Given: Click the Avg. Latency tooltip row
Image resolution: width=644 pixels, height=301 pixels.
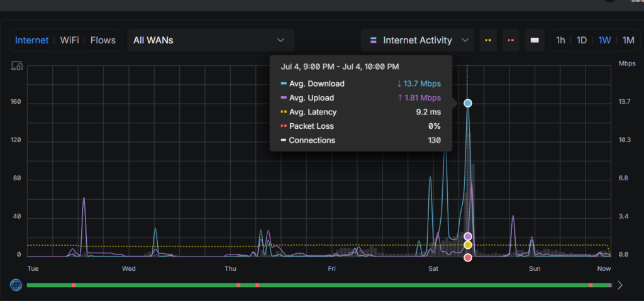Looking at the screenshot, I should [x=360, y=112].
